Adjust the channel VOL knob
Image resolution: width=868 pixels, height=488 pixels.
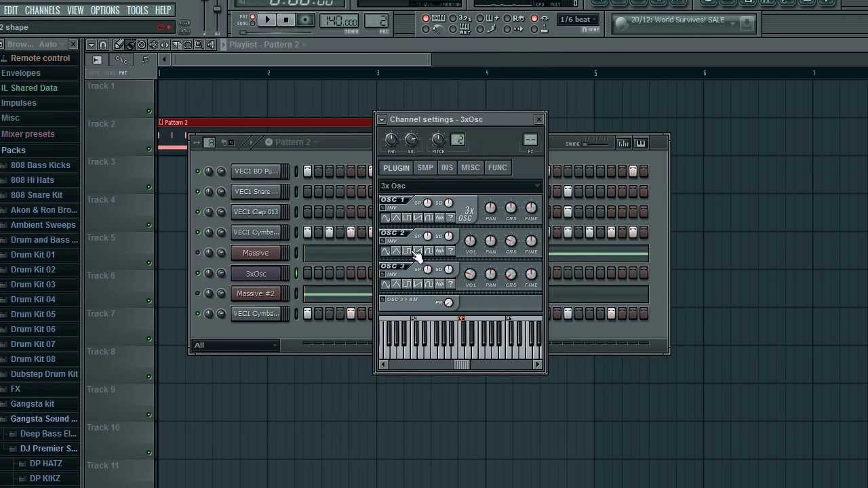coord(411,140)
